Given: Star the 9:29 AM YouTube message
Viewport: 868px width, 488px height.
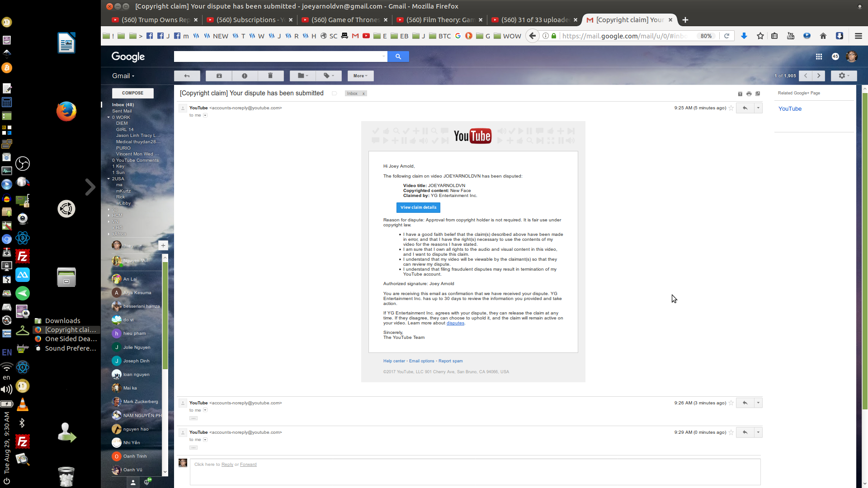Looking at the screenshot, I should [731, 432].
